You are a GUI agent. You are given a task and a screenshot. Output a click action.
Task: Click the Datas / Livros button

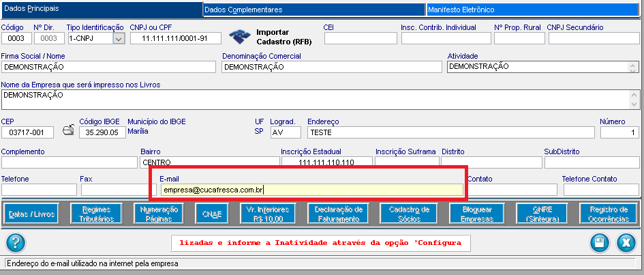[x=31, y=214]
